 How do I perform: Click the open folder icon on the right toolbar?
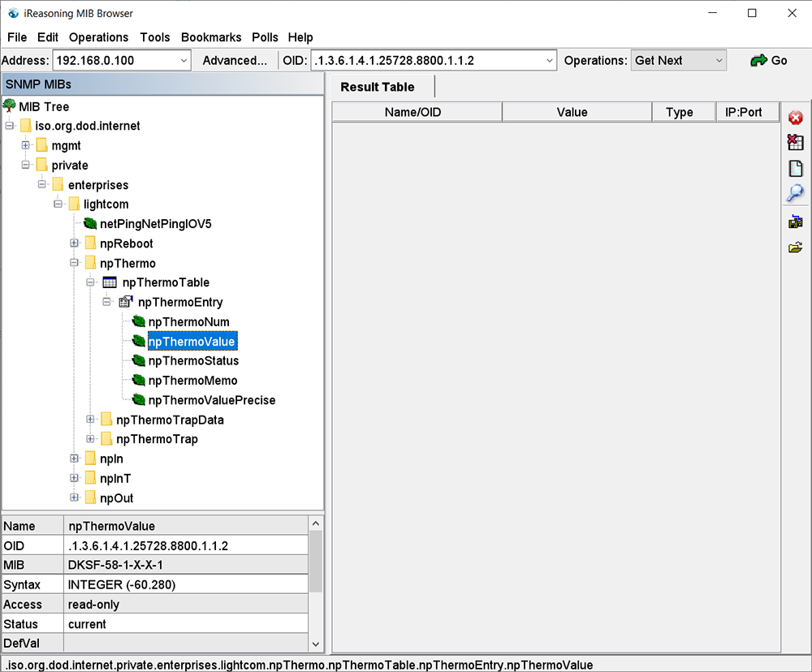[x=796, y=248]
